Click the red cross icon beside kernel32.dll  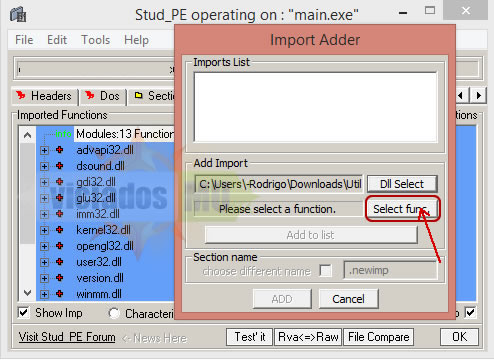pos(60,230)
